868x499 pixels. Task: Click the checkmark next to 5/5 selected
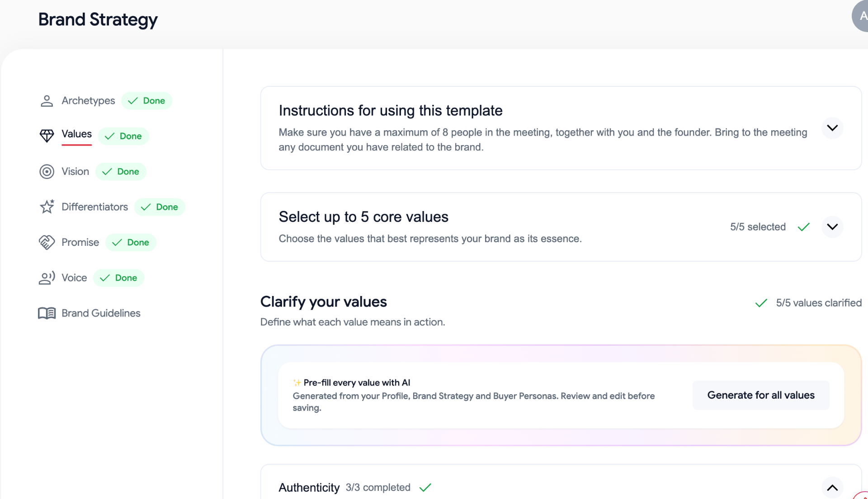(x=803, y=227)
